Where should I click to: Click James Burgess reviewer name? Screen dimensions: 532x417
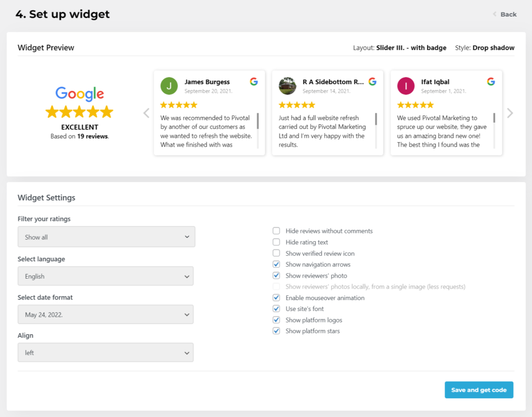coord(207,82)
